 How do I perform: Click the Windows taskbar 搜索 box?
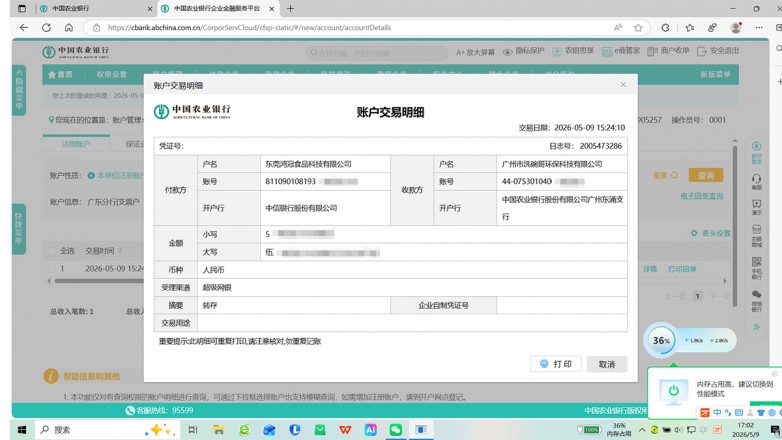[x=107, y=430]
